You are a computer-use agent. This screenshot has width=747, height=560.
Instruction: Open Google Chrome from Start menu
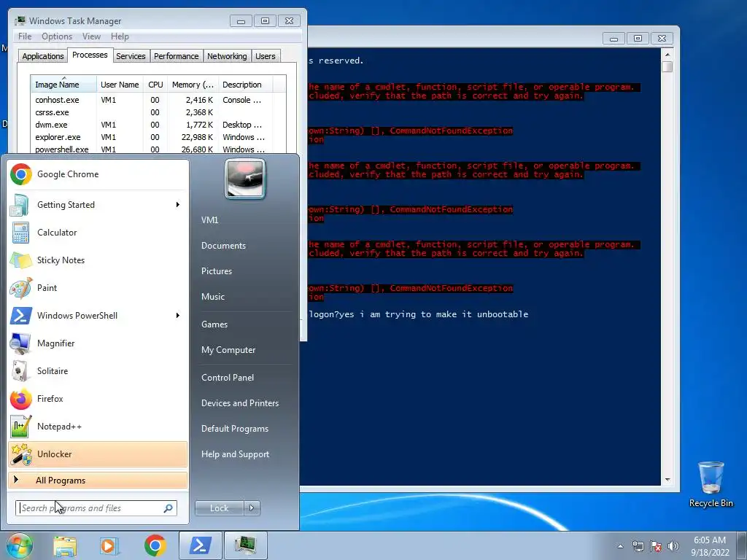(x=98, y=174)
